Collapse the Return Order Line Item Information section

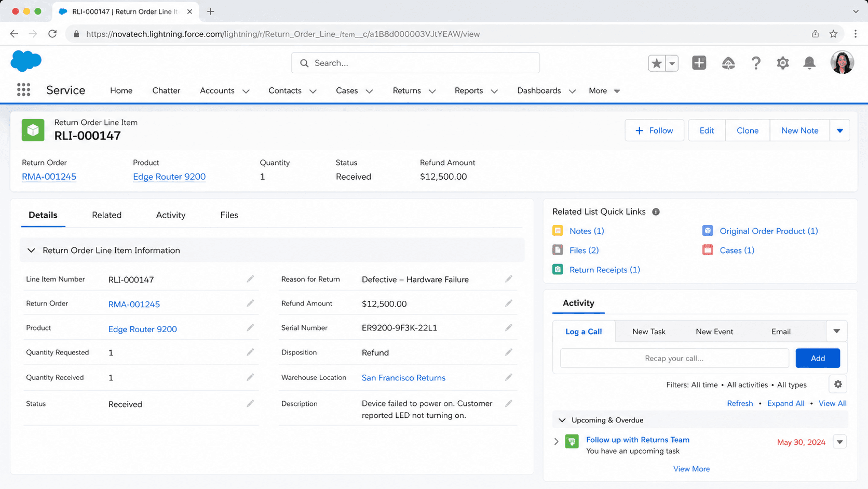(31, 250)
